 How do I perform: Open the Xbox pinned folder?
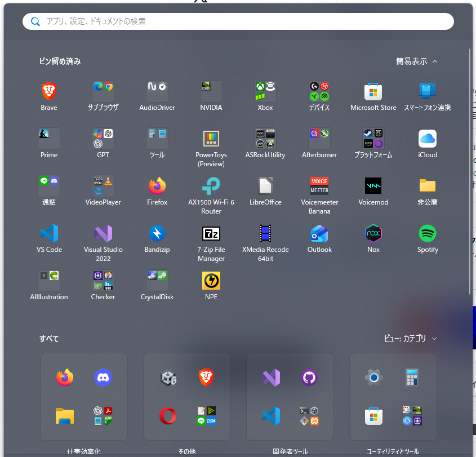point(265,91)
